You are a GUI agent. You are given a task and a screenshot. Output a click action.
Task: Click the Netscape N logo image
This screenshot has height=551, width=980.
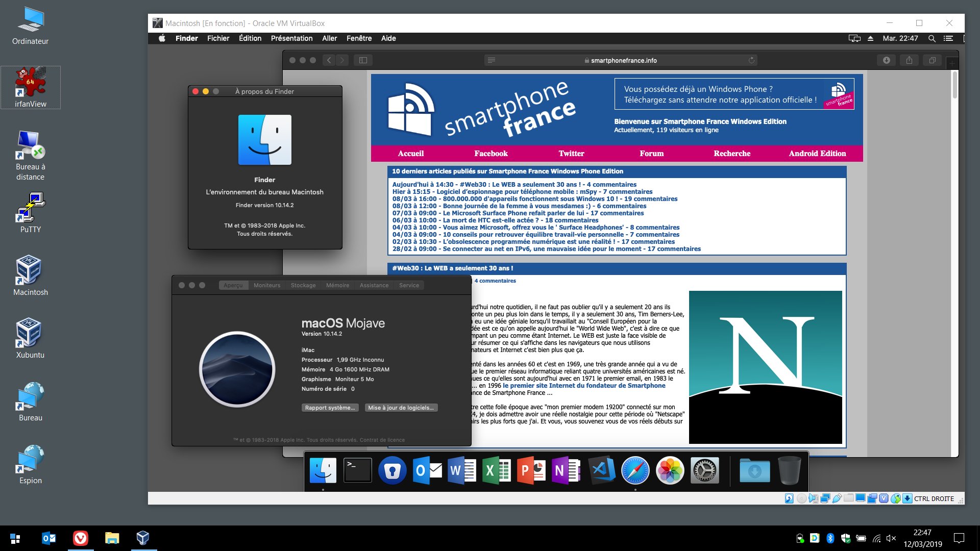[765, 367]
